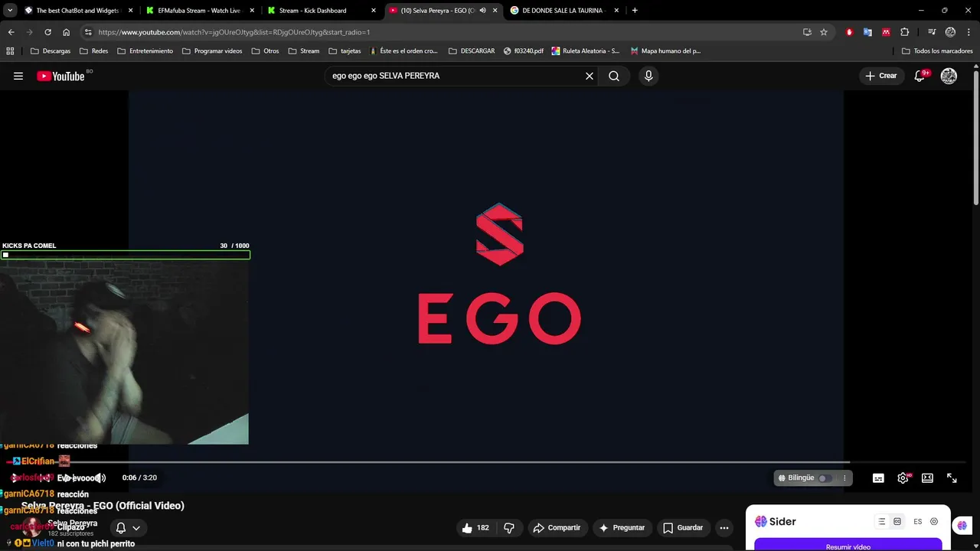Viewport: 980px width, 551px height.
Task: Open the Stream bookmarks folder
Action: click(304, 51)
